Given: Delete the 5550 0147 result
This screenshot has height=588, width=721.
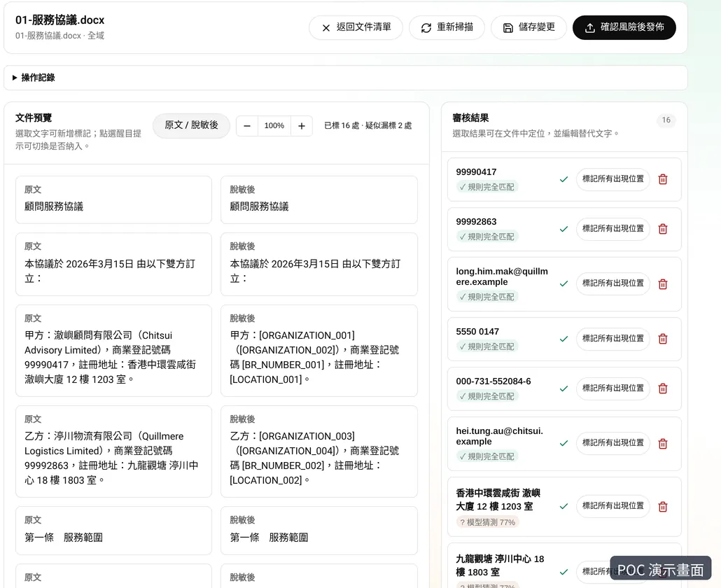Looking at the screenshot, I should pyautogui.click(x=663, y=339).
